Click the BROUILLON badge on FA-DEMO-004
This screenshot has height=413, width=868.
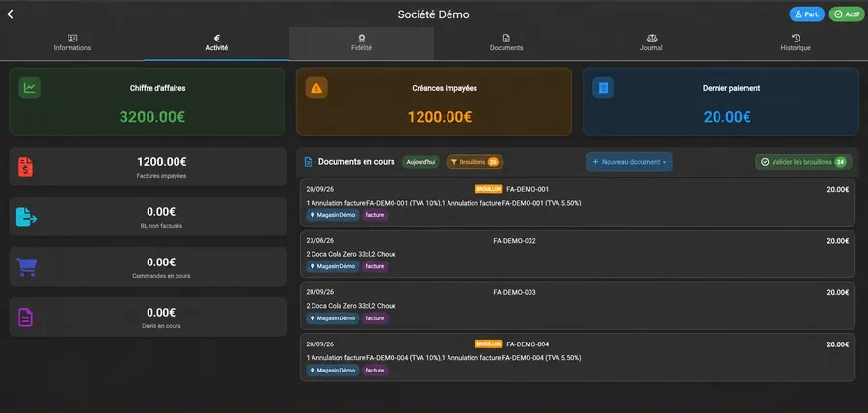click(488, 344)
